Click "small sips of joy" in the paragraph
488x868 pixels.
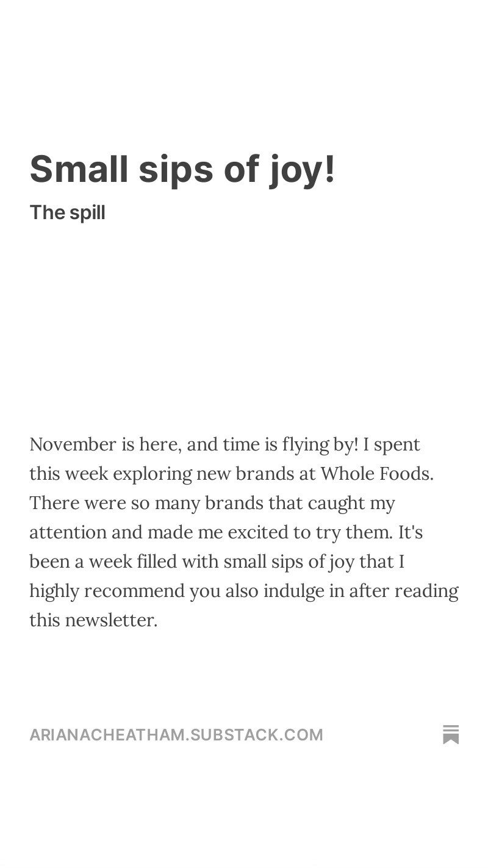[295, 562]
